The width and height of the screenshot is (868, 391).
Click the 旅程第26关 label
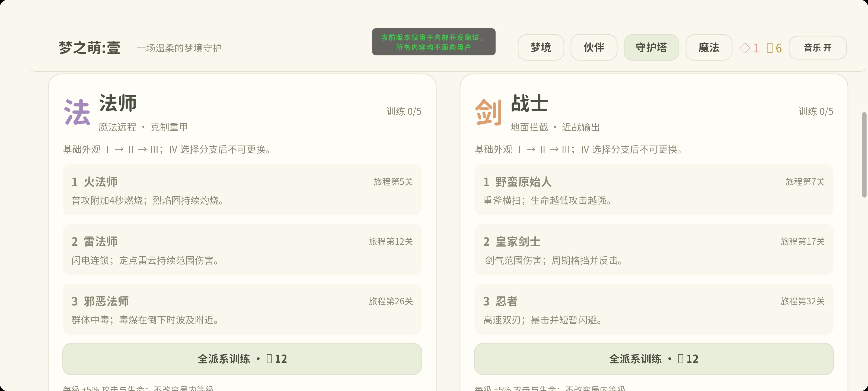(x=391, y=301)
